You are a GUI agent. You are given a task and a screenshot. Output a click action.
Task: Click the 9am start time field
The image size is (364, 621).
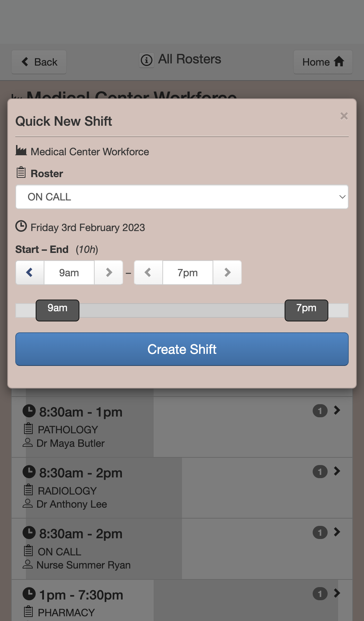coord(69,272)
